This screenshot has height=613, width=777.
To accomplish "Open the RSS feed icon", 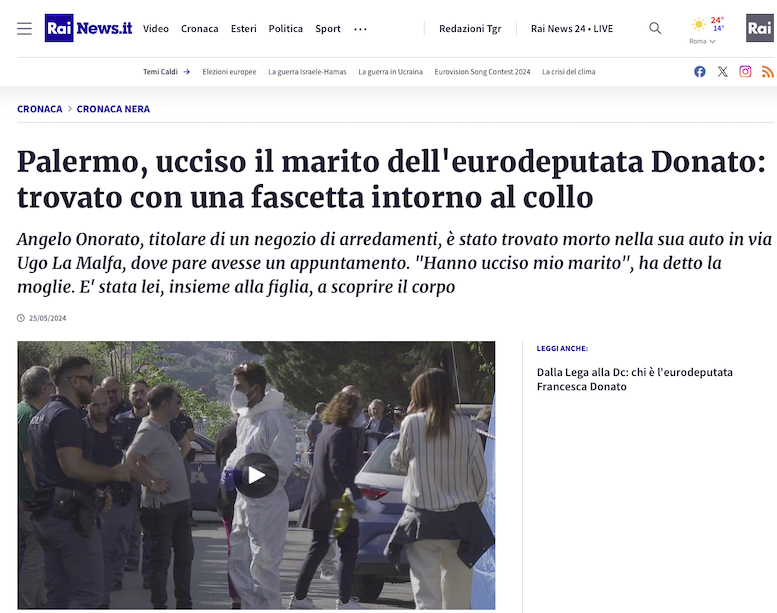I will click(768, 72).
